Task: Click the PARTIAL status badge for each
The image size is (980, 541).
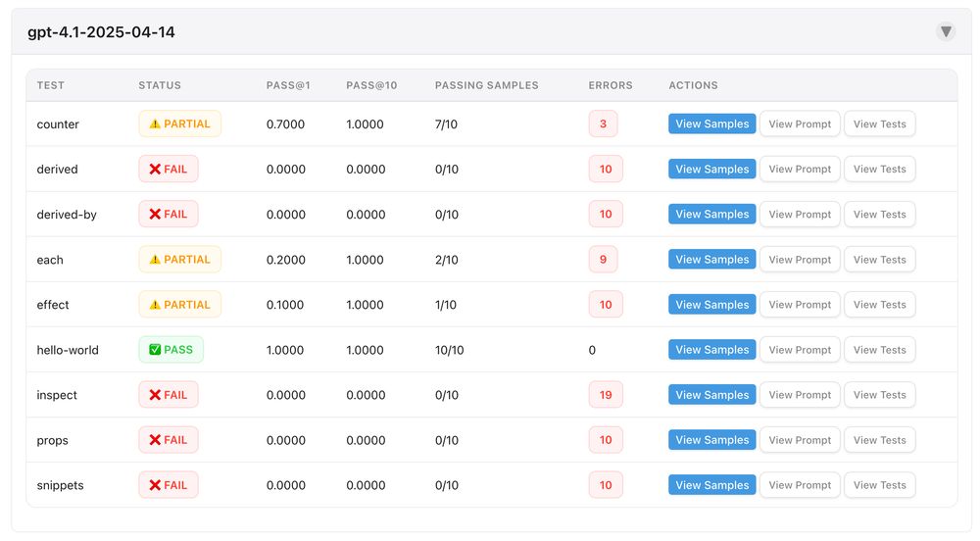Action: pyautogui.click(x=179, y=260)
